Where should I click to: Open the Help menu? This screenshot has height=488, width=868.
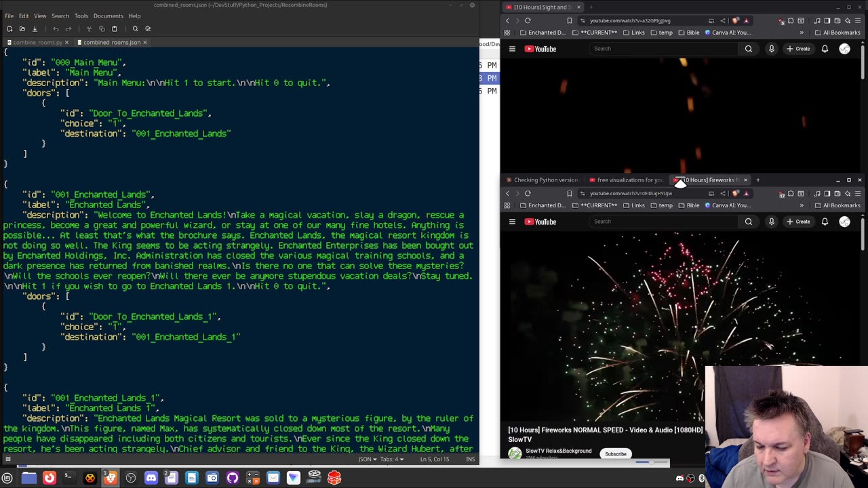point(135,16)
